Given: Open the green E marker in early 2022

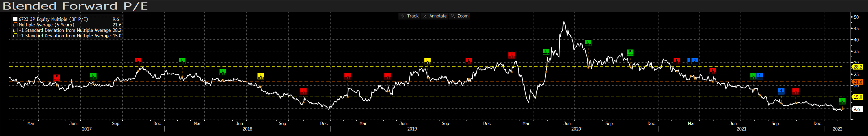Looking at the screenshot, I should pyautogui.click(x=843, y=101).
